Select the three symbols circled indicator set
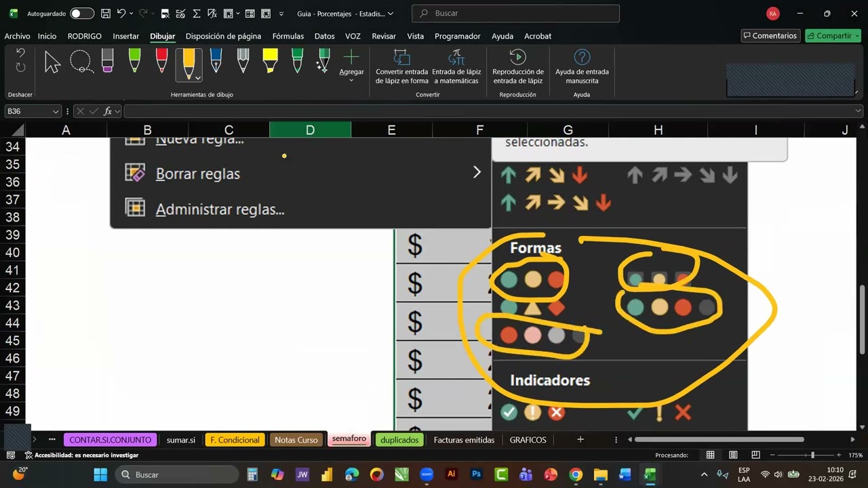868x488 pixels. tap(532, 412)
